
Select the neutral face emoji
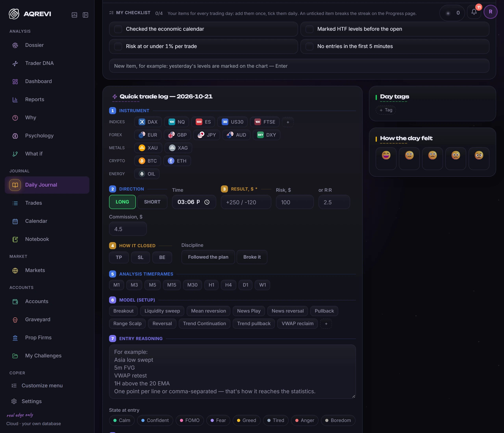point(432,158)
